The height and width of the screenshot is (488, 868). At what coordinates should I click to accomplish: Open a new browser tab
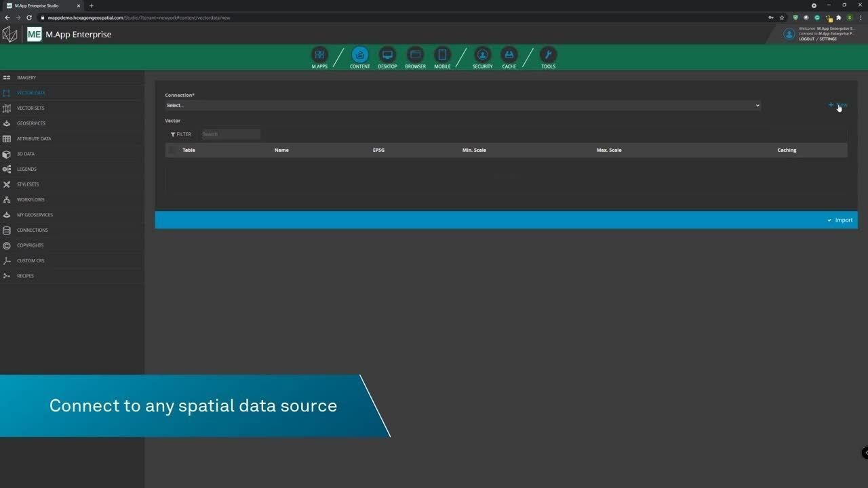tap(92, 5)
